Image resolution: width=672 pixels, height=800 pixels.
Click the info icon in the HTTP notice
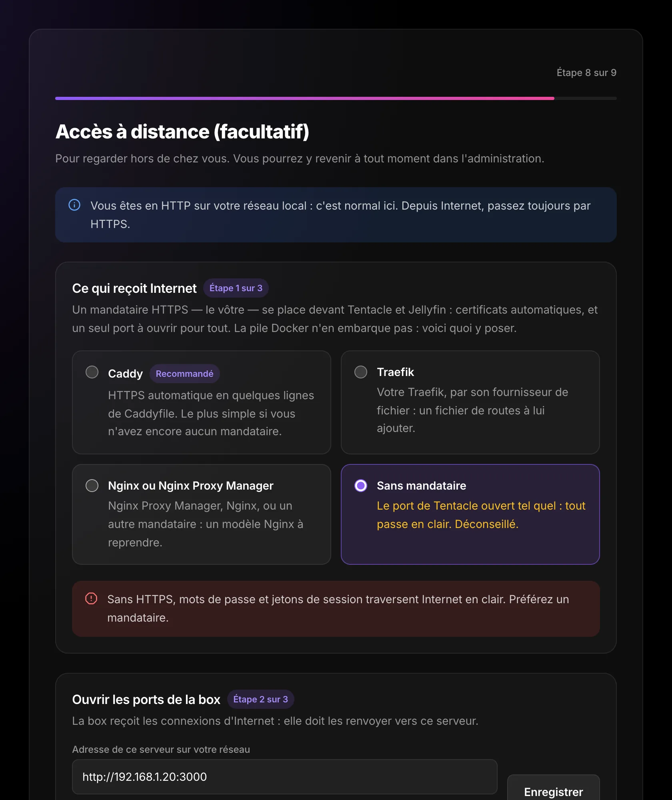point(74,205)
